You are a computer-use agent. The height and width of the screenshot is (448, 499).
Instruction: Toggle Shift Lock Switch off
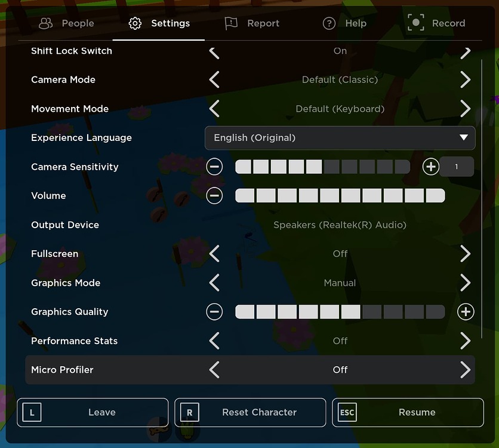click(x=466, y=51)
